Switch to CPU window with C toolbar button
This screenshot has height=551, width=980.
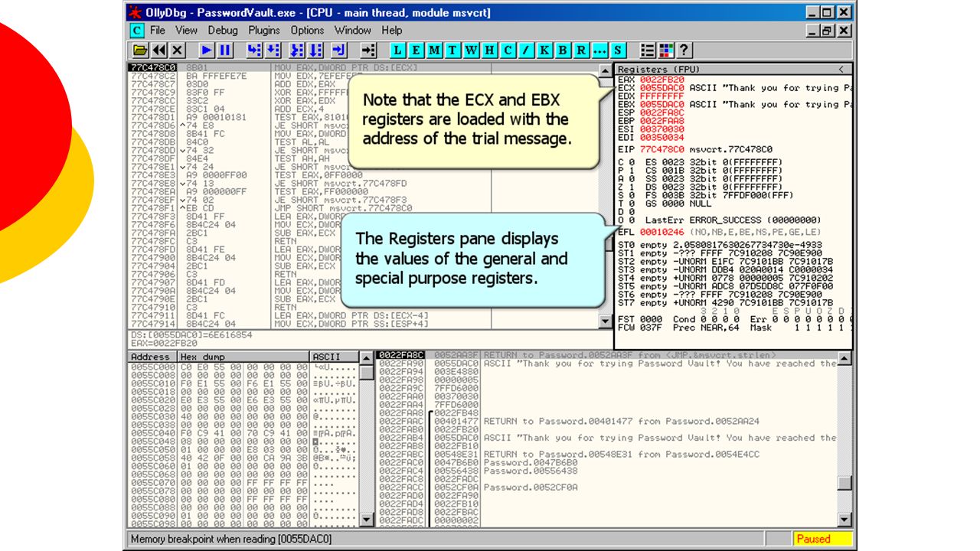tap(508, 51)
